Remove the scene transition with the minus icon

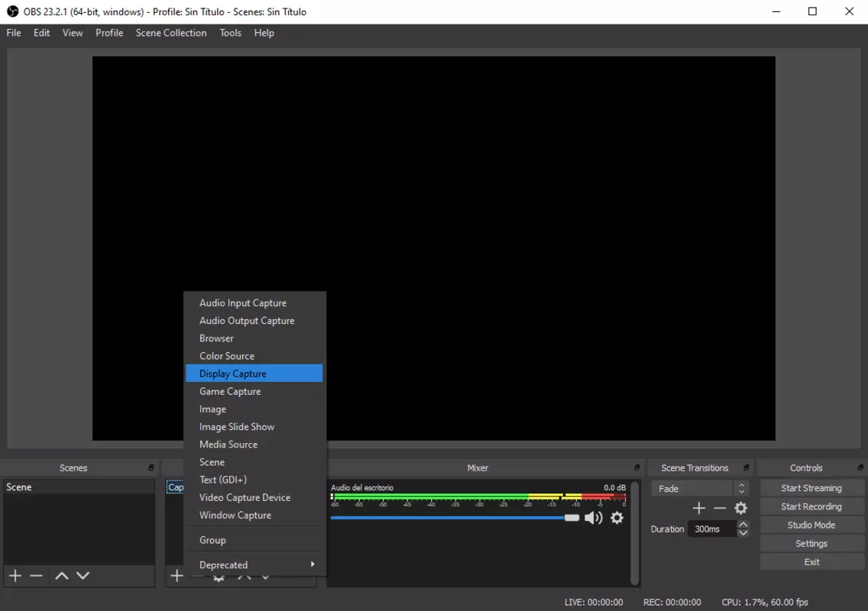point(720,507)
